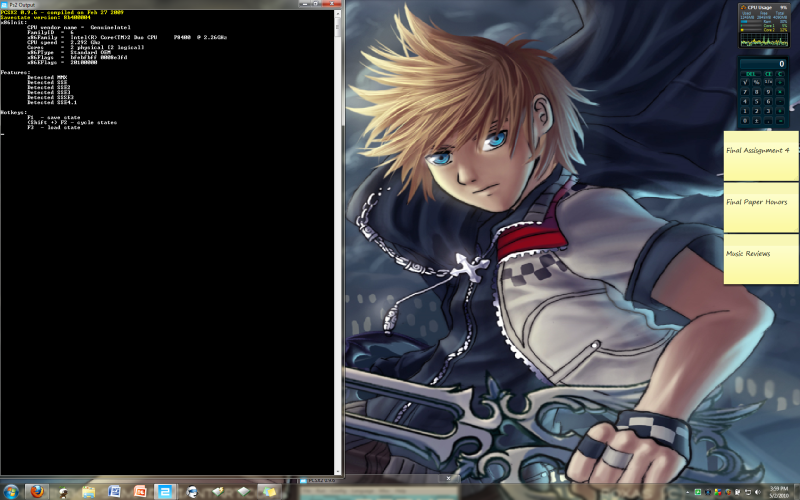This screenshot has height=500, width=800.
Task: Open the penguin-like taskbar icon beside Firefox
Action: pyautogui.click(x=63, y=492)
